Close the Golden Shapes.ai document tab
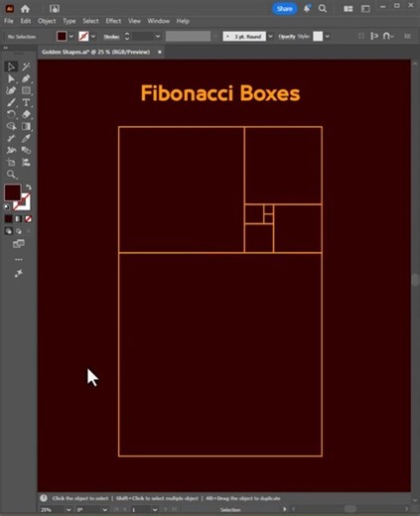 [x=160, y=52]
